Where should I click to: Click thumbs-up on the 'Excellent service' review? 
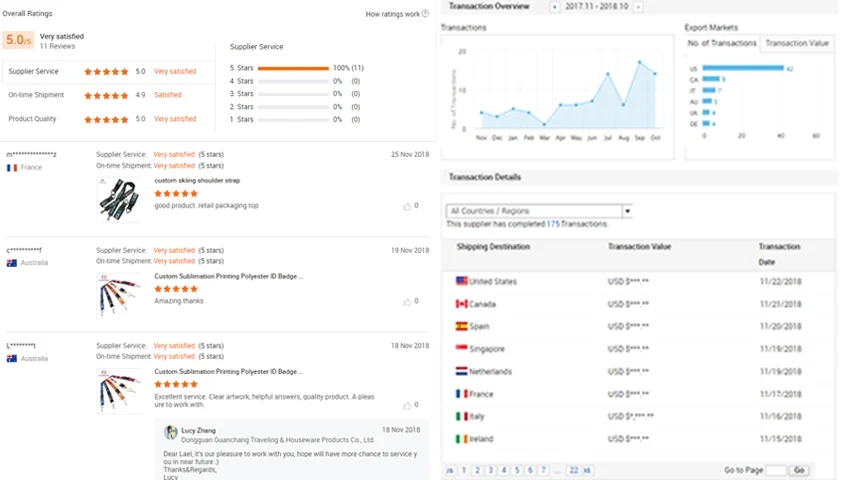(x=407, y=405)
